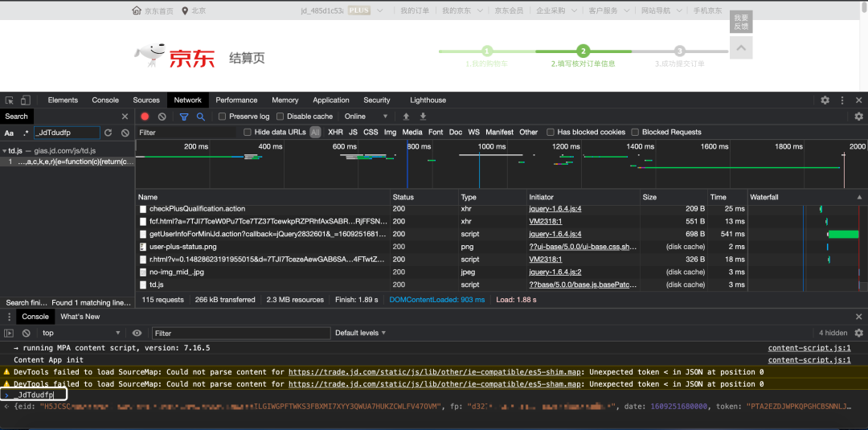868x430 pixels.
Task: Filter requests by JS type
Action: tap(353, 133)
